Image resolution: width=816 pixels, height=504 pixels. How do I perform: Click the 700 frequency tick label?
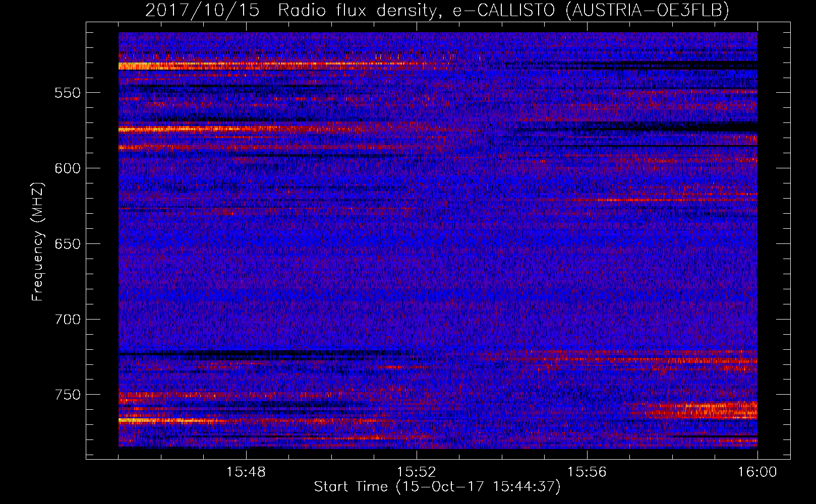[x=68, y=320]
